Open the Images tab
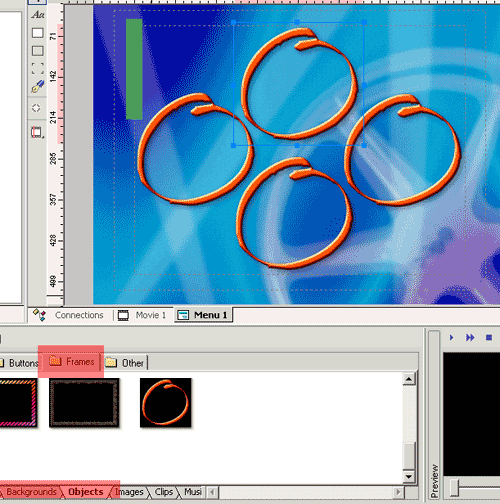The image size is (500, 504). pyautogui.click(x=129, y=492)
